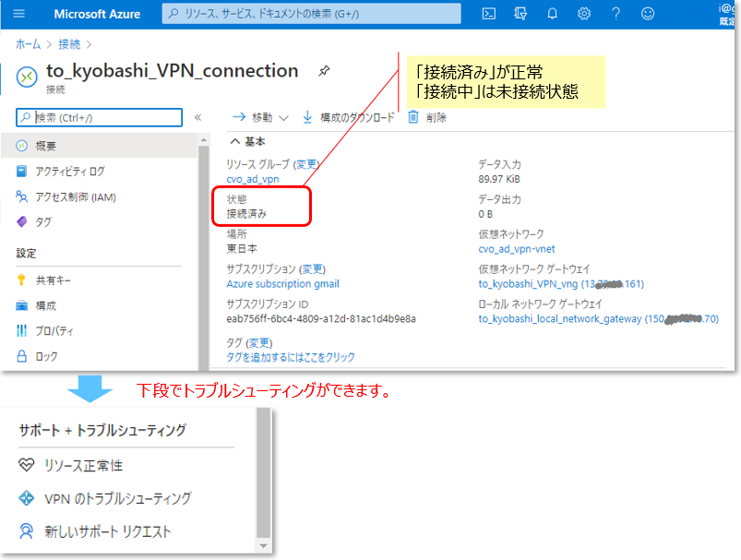Open Azure subscription gmail link
The width and height of the screenshot is (741, 560).
pos(282,283)
